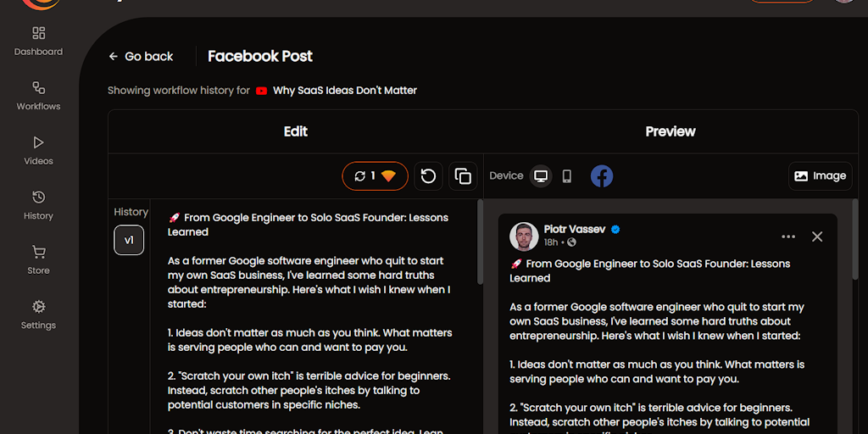Image resolution: width=868 pixels, height=434 pixels.
Task: Click the undo/revert circular arrow icon
Action: point(428,176)
